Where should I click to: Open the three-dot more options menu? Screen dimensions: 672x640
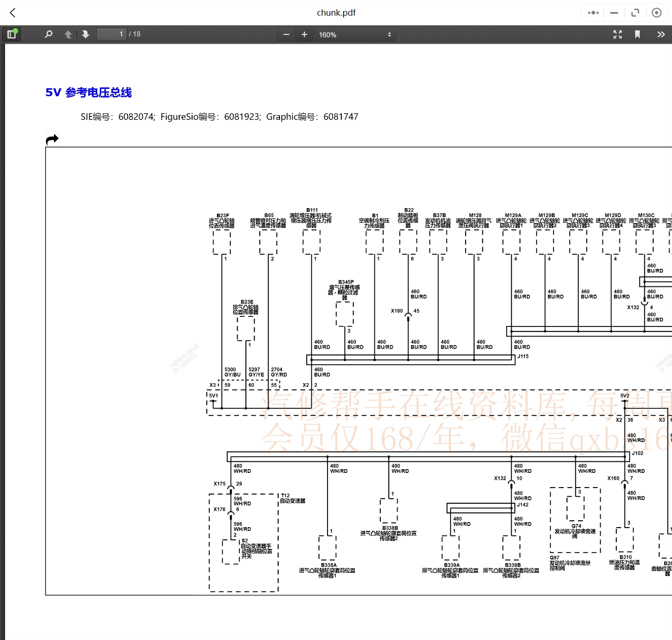point(593,12)
